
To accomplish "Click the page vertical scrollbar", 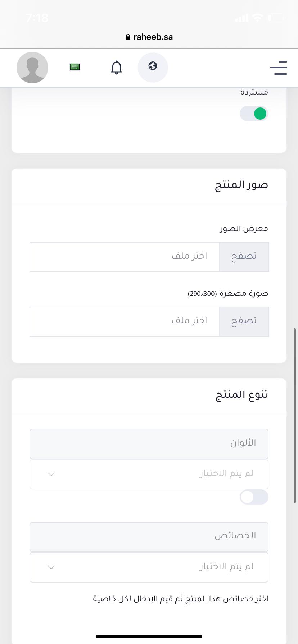I will (295, 415).
